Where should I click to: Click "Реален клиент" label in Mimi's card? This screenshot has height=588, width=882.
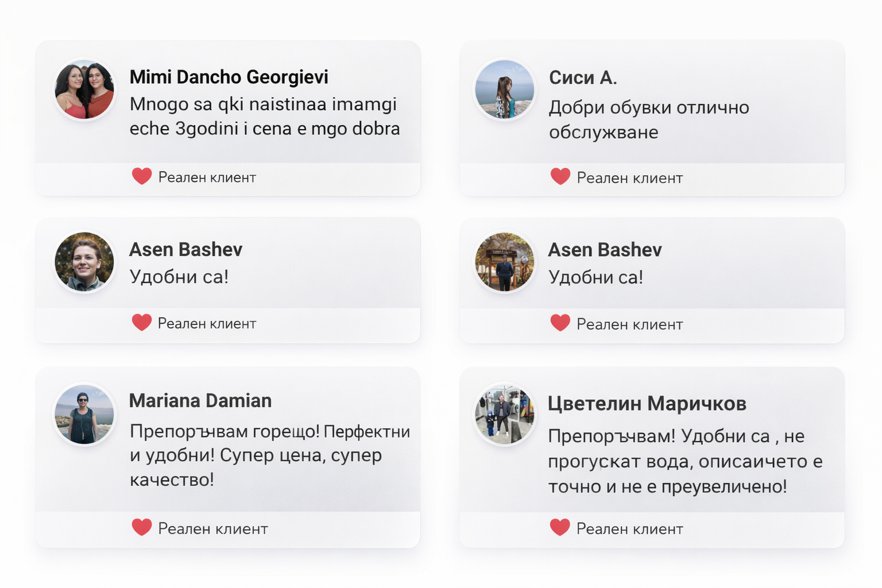207,177
